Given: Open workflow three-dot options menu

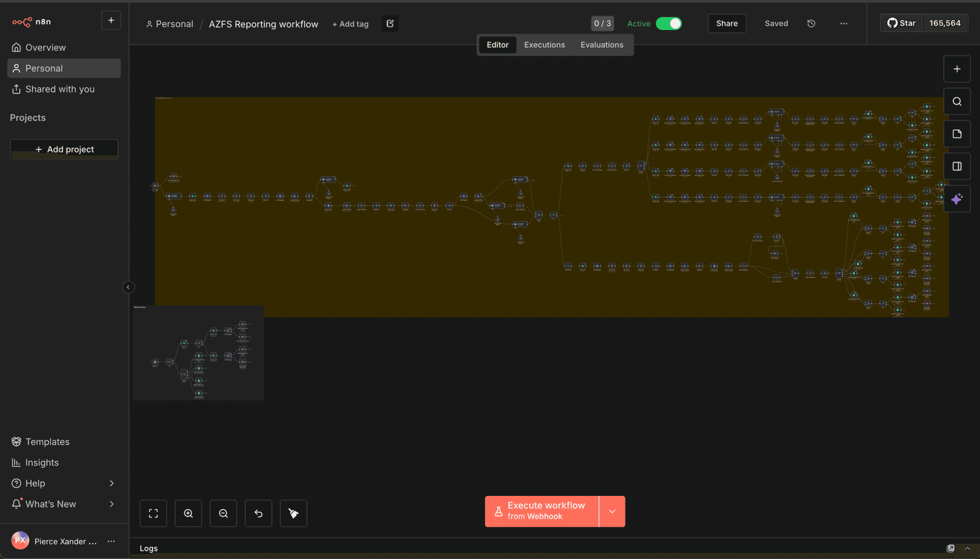Looking at the screenshot, I should (844, 23).
